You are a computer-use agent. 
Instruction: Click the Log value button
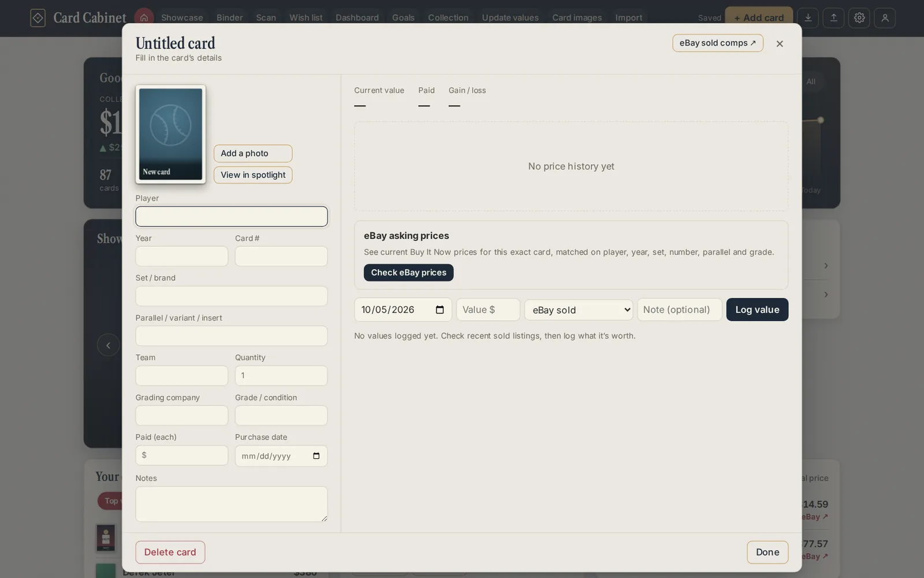point(757,310)
